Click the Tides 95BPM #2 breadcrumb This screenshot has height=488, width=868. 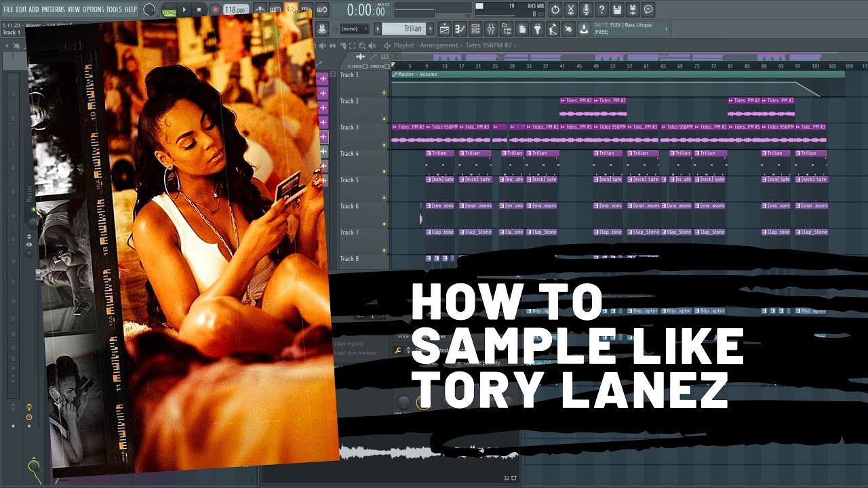click(x=488, y=45)
